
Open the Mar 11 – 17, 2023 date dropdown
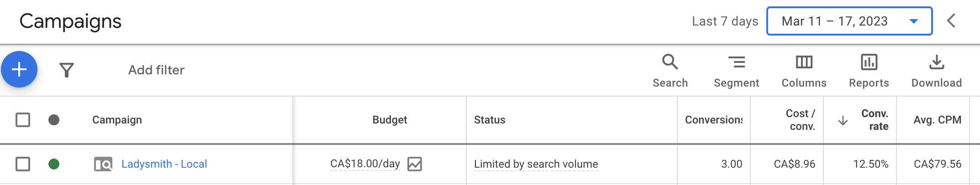click(849, 21)
